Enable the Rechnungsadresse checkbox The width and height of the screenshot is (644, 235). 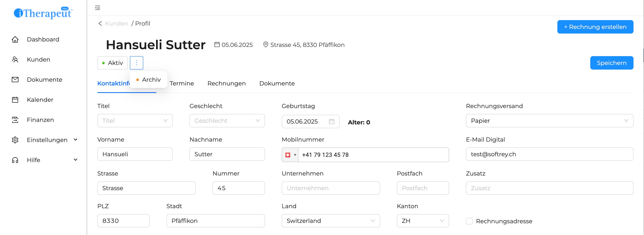click(x=469, y=221)
